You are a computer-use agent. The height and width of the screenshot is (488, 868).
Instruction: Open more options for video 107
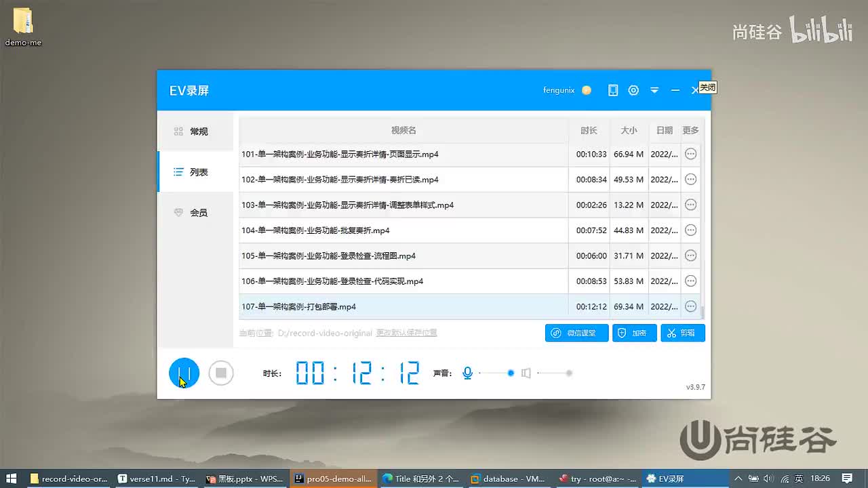pos(691,306)
